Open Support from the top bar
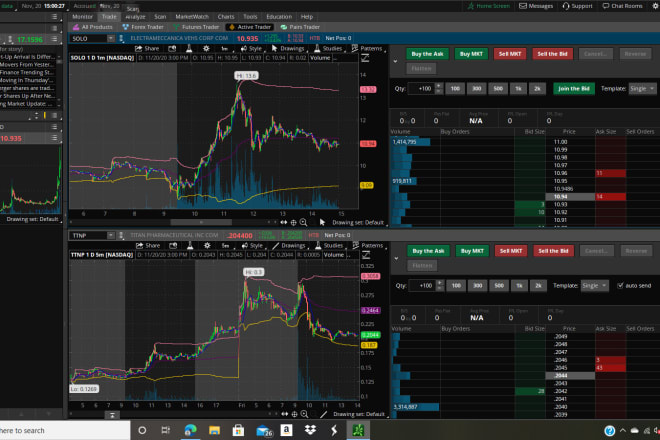660x440 pixels. click(x=577, y=6)
